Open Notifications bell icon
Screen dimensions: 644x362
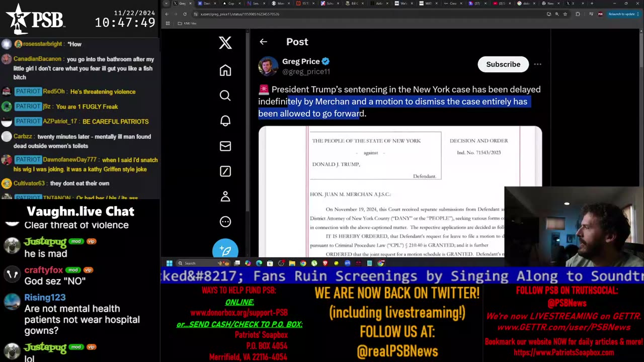pos(225,121)
